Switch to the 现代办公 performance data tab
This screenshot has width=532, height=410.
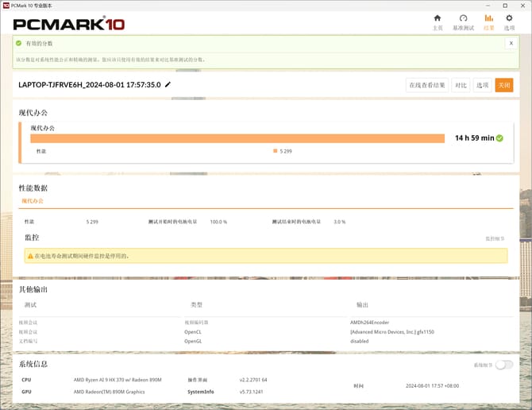click(33, 201)
